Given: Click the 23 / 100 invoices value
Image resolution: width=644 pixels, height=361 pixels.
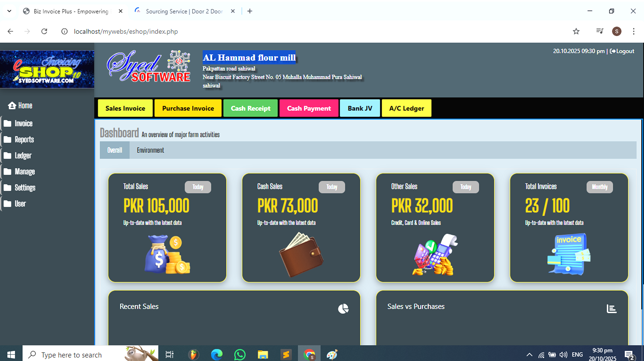Looking at the screenshot, I should click(547, 206).
